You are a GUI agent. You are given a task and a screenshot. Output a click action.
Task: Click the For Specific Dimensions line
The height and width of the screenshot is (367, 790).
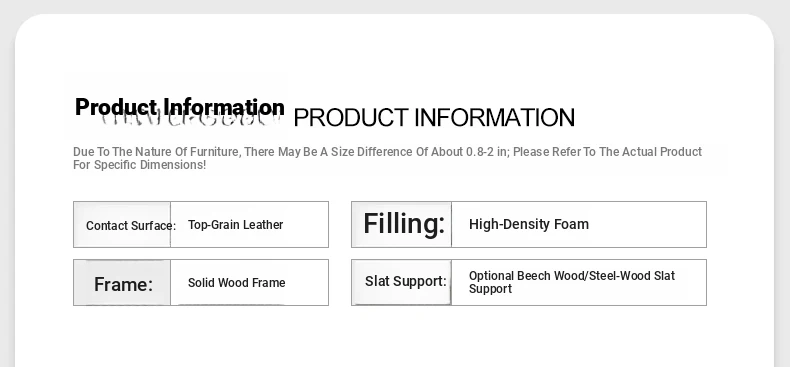pyautogui.click(x=140, y=165)
